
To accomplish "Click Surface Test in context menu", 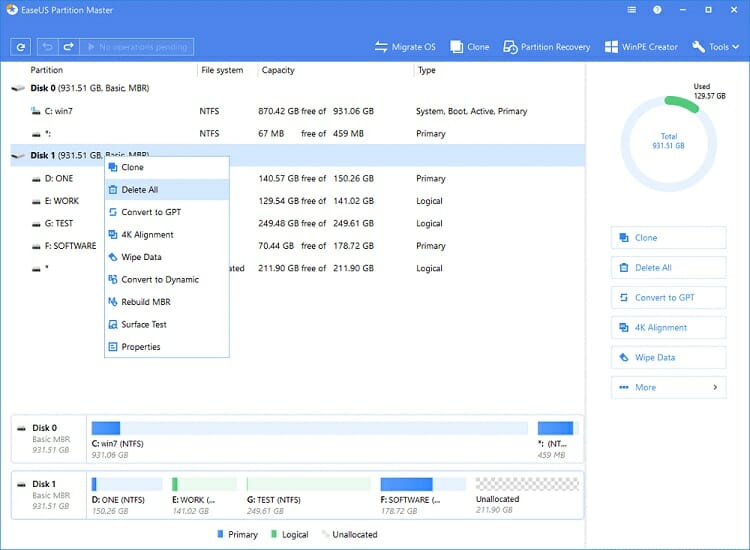I will point(144,324).
